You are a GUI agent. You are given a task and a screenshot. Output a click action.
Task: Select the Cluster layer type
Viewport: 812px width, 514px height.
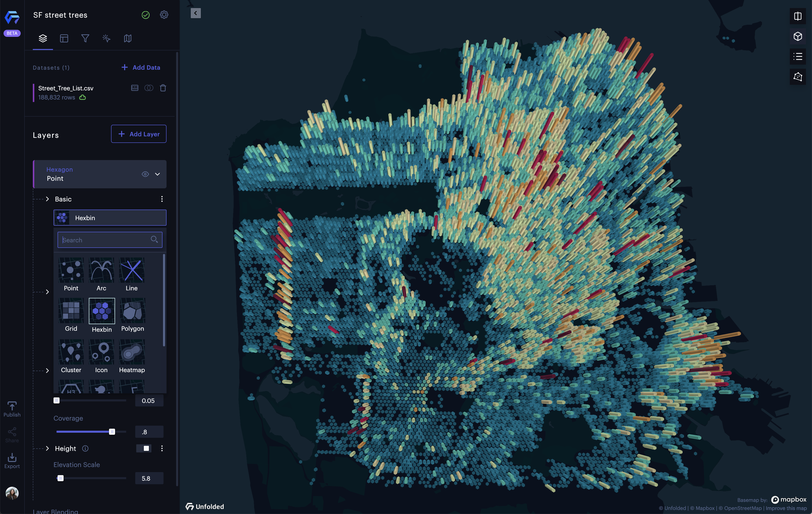coord(71,352)
